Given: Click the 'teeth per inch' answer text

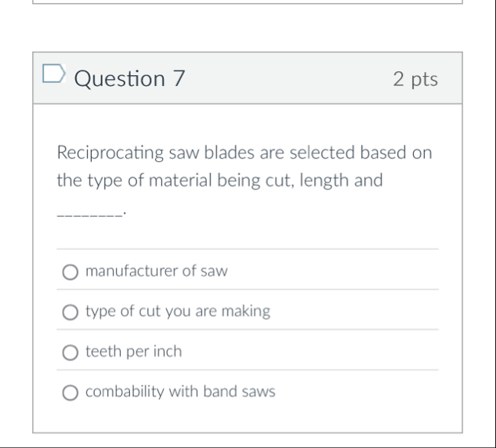Looking at the screenshot, I should click(133, 352).
